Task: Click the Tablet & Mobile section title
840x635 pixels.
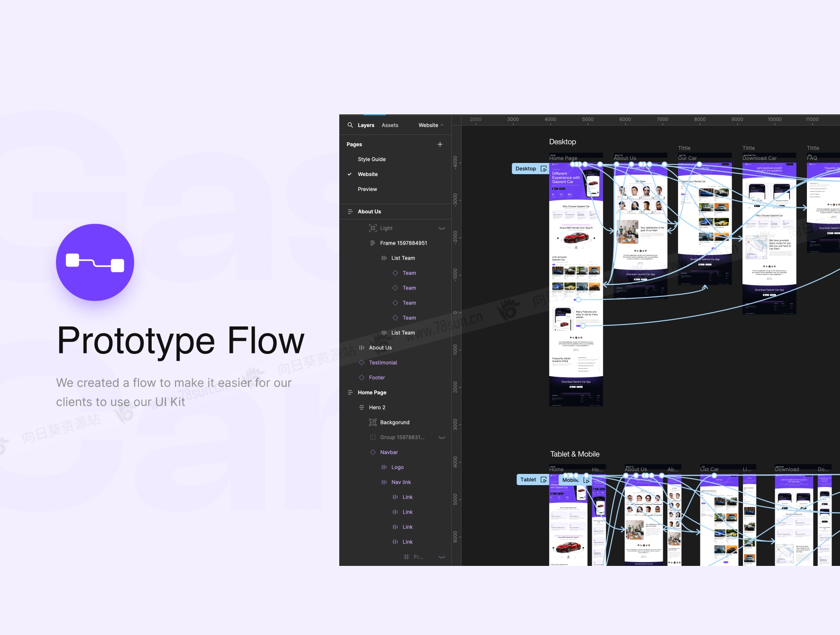Action: [x=574, y=454]
